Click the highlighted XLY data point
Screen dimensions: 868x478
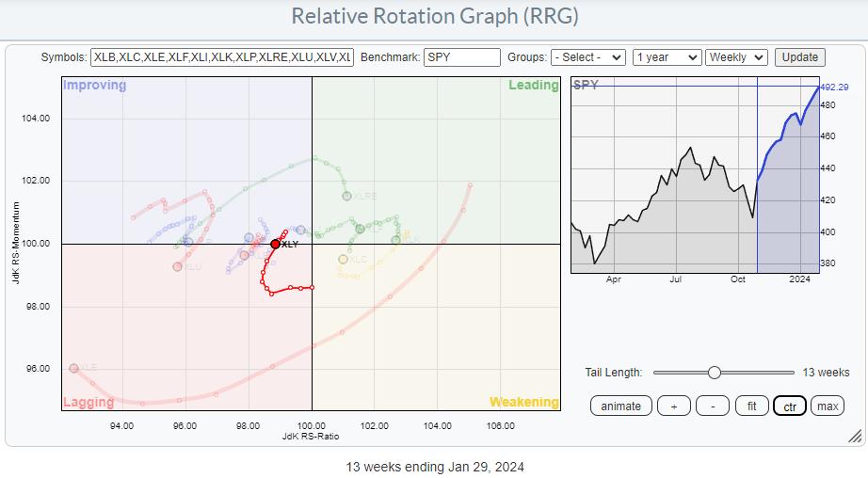click(x=275, y=244)
